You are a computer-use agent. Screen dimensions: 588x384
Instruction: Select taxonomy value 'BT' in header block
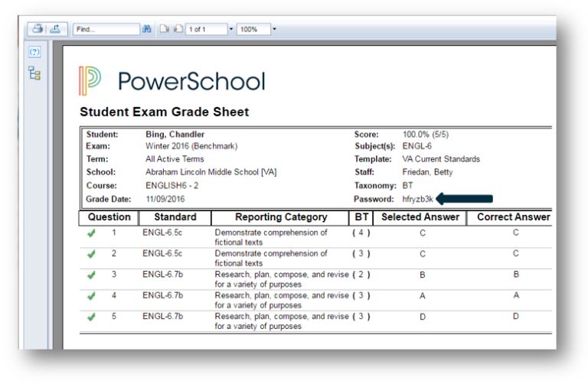[407, 186]
